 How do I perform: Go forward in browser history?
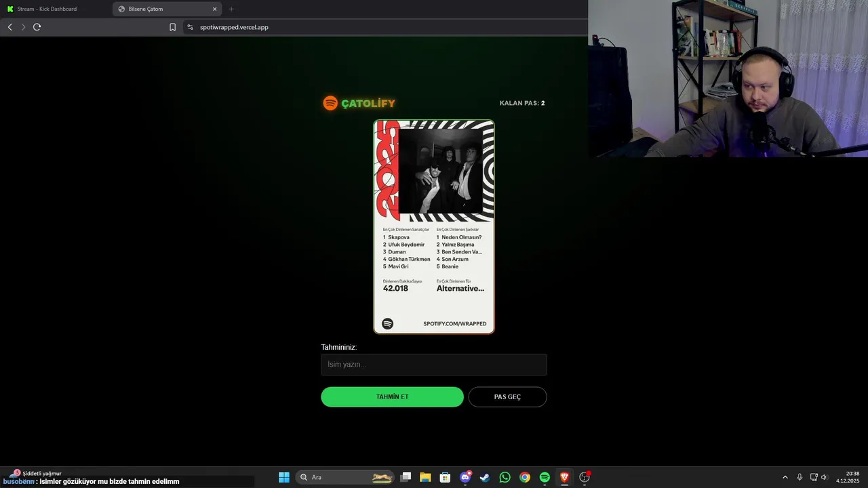(23, 27)
